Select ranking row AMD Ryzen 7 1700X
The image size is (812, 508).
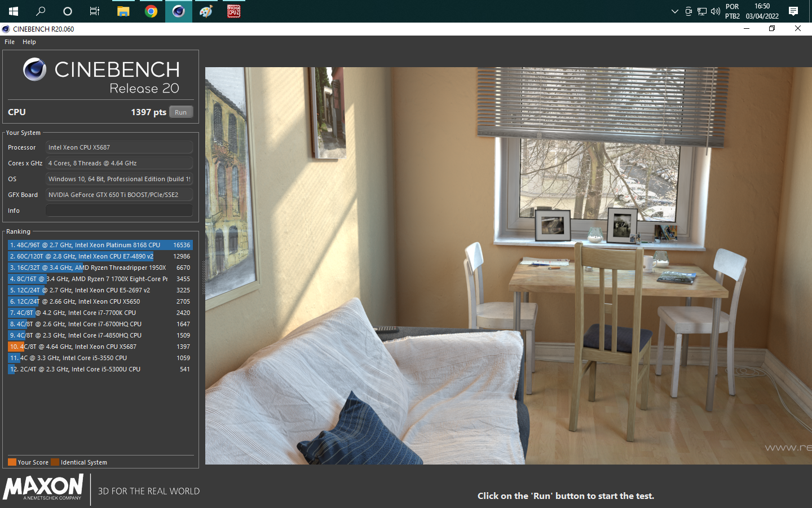[x=100, y=279]
